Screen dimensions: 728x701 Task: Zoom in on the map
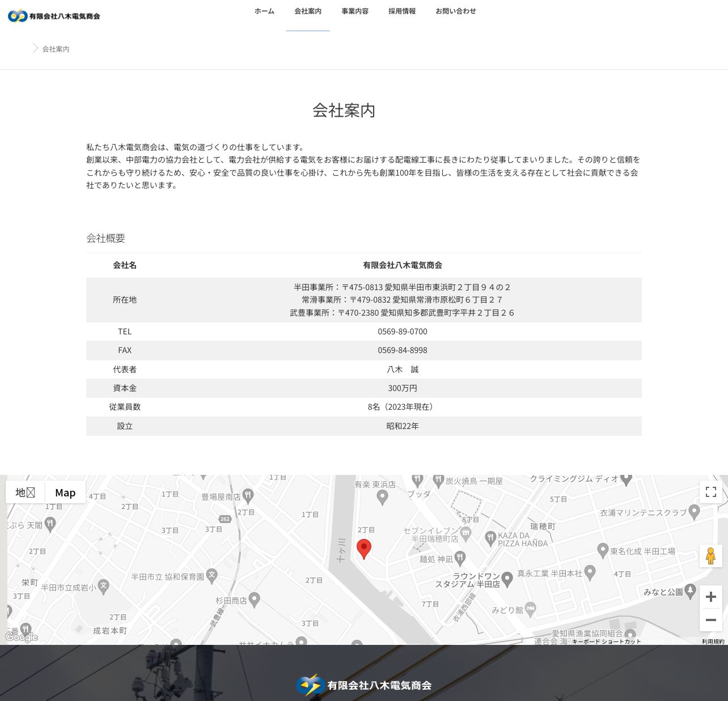[x=711, y=597]
